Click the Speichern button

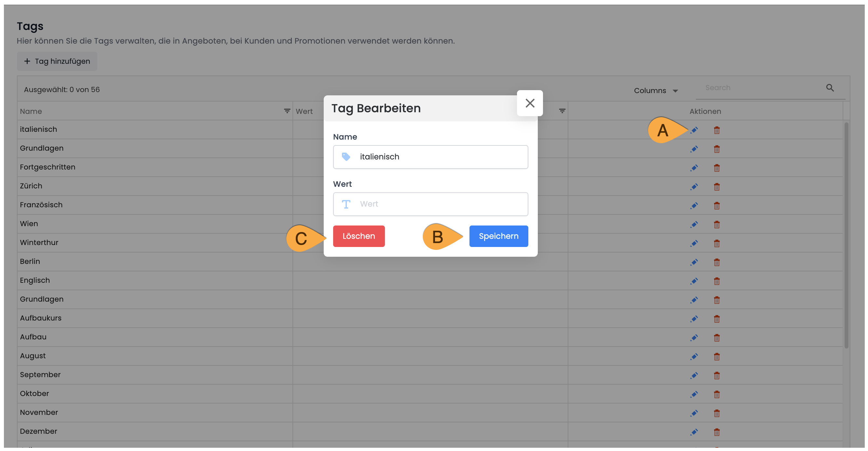[x=498, y=236]
